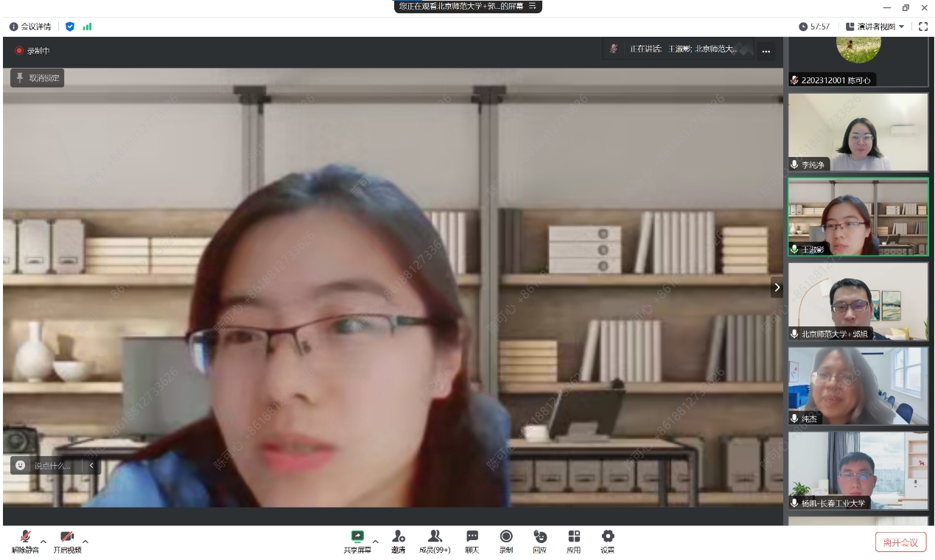Open the Chat (聊天) panel
The height and width of the screenshot is (560, 935).
[472, 537]
